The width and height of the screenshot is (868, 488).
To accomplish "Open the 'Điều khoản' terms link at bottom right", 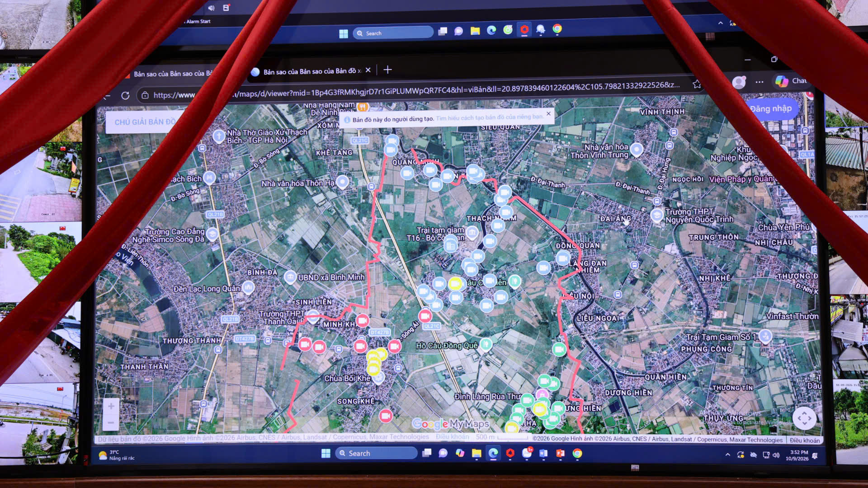I will [804, 440].
